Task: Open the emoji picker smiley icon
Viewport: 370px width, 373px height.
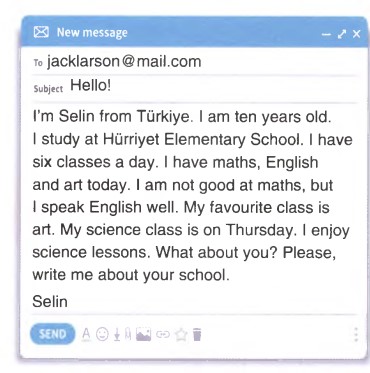Action: [x=102, y=334]
